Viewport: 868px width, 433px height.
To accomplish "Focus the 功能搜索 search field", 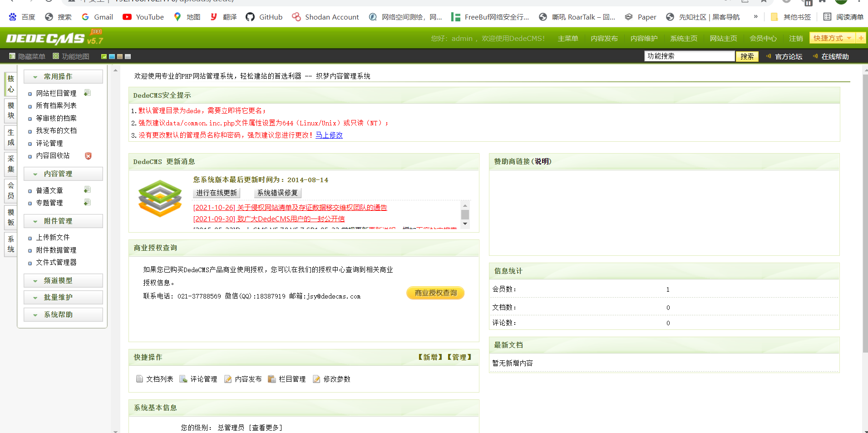I will pos(690,56).
